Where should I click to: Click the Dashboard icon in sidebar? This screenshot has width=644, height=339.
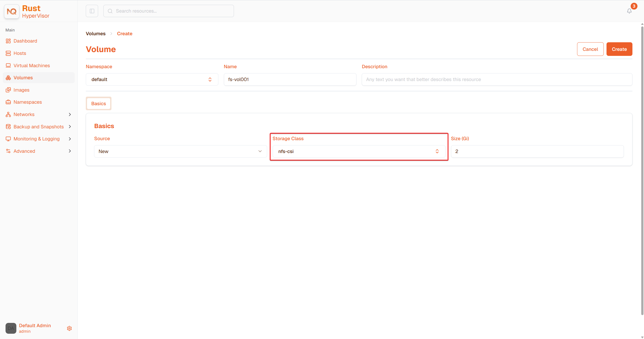click(8, 41)
